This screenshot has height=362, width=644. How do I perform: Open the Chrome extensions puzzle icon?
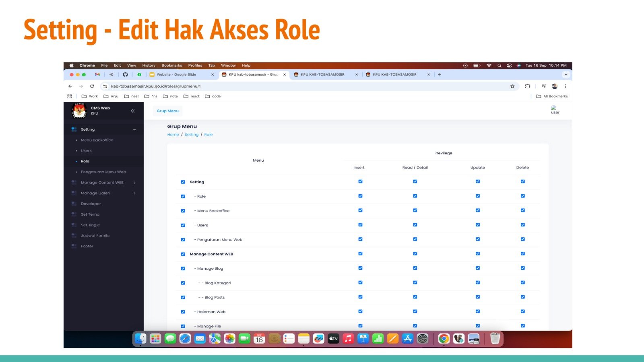click(x=527, y=86)
